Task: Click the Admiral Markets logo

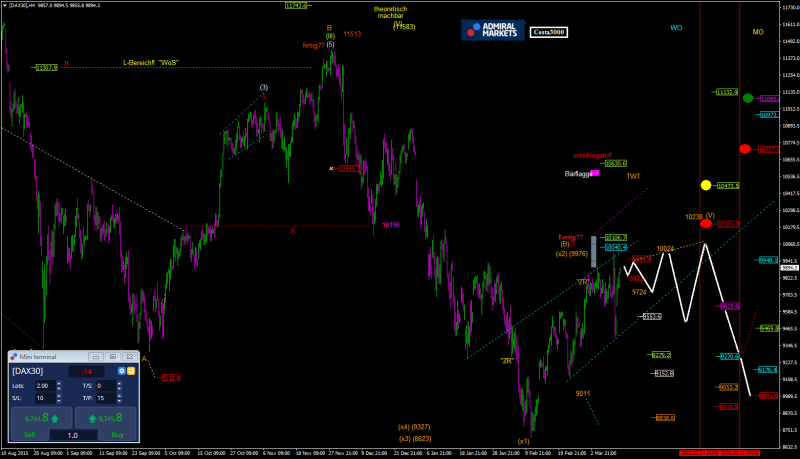Action: click(x=492, y=30)
